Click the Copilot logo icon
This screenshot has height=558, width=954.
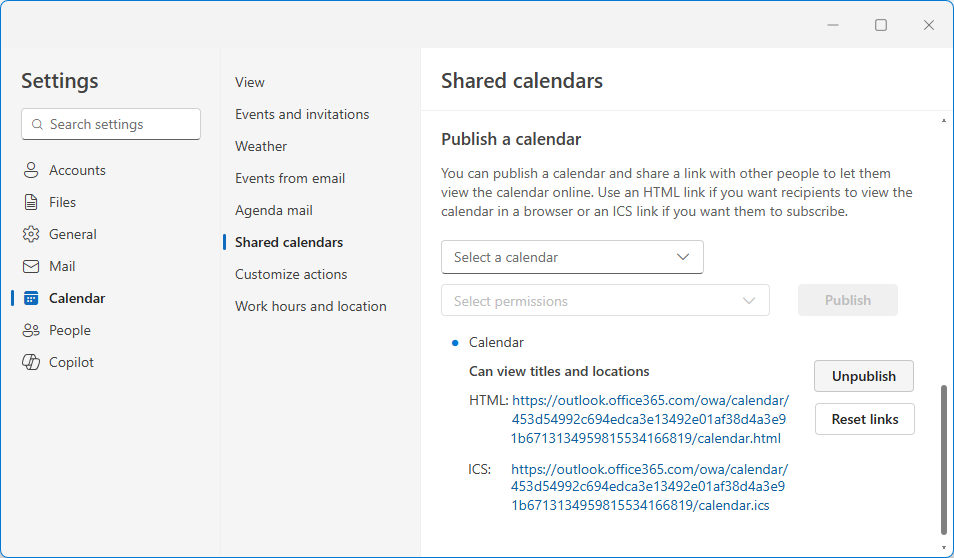click(30, 362)
